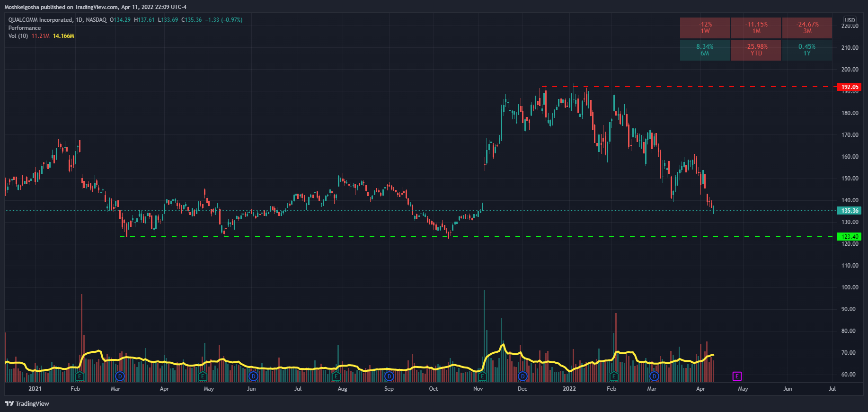This screenshot has width=868, height=412.
Task: Select the -24.67% 3M performance cell
Action: click(x=807, y=27)
